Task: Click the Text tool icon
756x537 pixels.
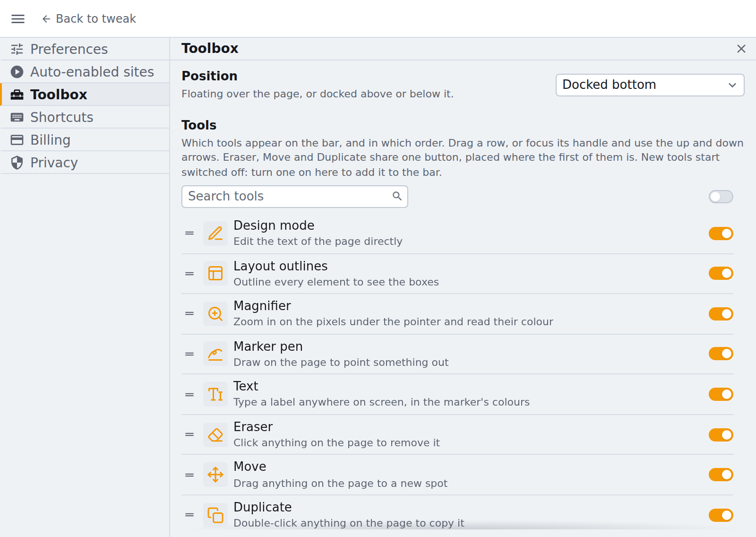Action: pos(215,394)
